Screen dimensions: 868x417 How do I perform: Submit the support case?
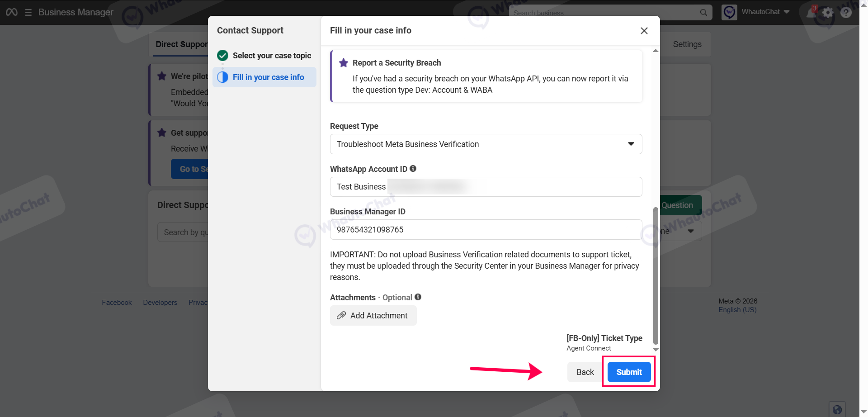click(x=629, y=372)
